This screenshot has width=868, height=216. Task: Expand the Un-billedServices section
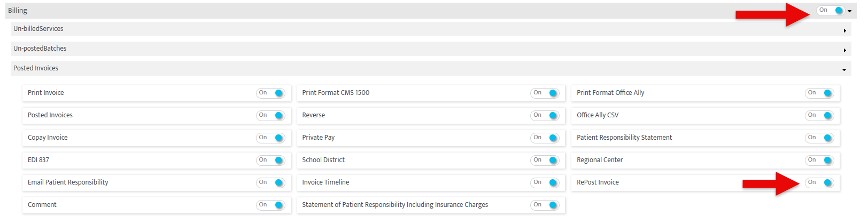[844, 30]
